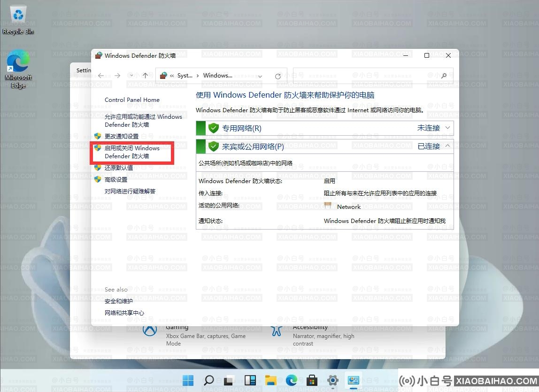Screen dimensions: 539x392
Task: Switch to Control Panel taskbar icon
Action: pyautogui.click(x=353, y=380)
